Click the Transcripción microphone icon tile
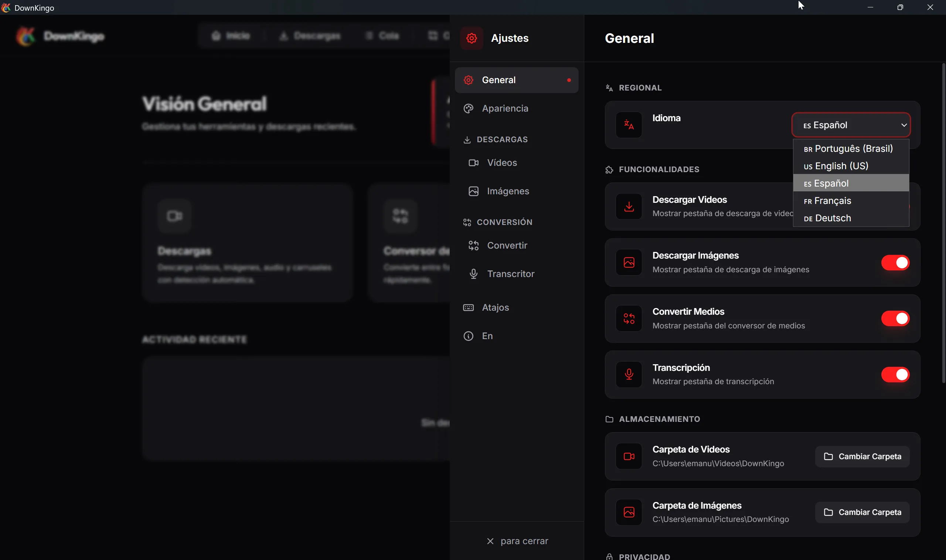946x560 pixels. coord(629,375)
